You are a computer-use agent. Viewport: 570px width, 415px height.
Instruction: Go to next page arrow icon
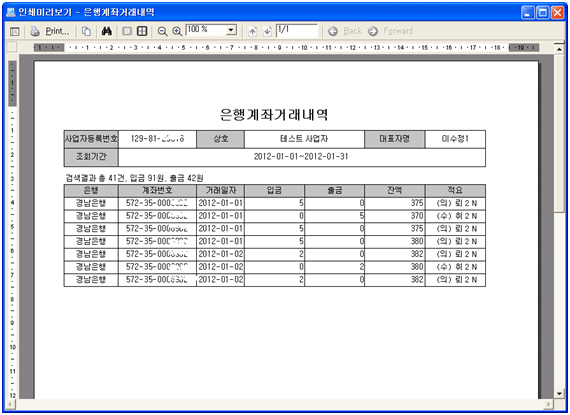[267, 32]
